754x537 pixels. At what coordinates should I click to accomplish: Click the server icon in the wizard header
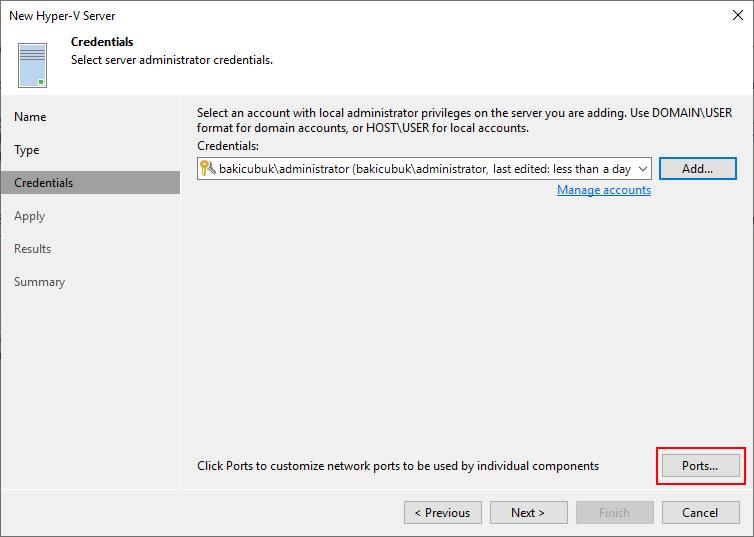32,65
